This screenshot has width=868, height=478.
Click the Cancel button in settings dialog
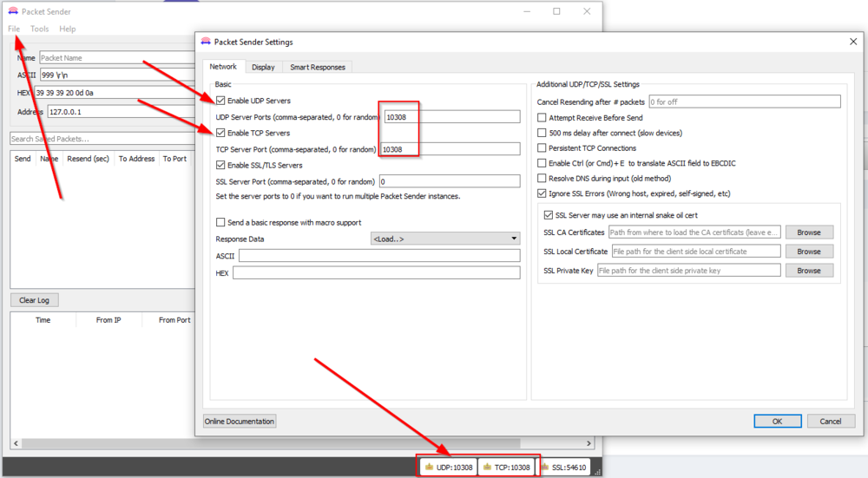point(831,421)
